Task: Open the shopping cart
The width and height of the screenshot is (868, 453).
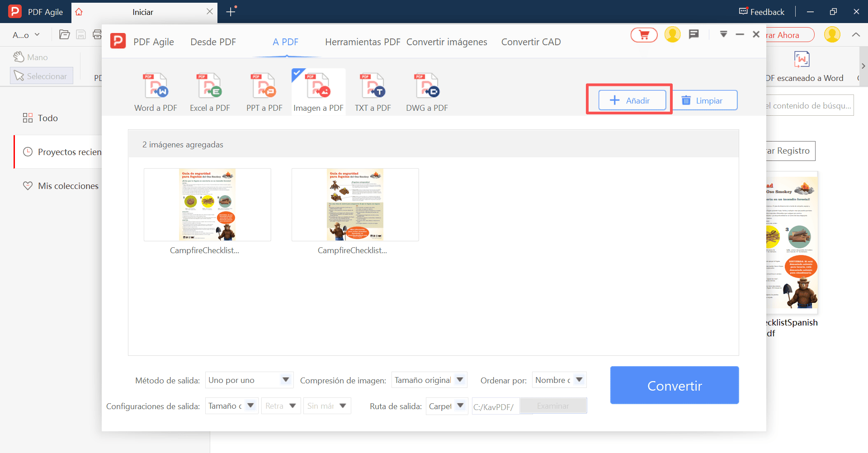Action: click(643, 34)
